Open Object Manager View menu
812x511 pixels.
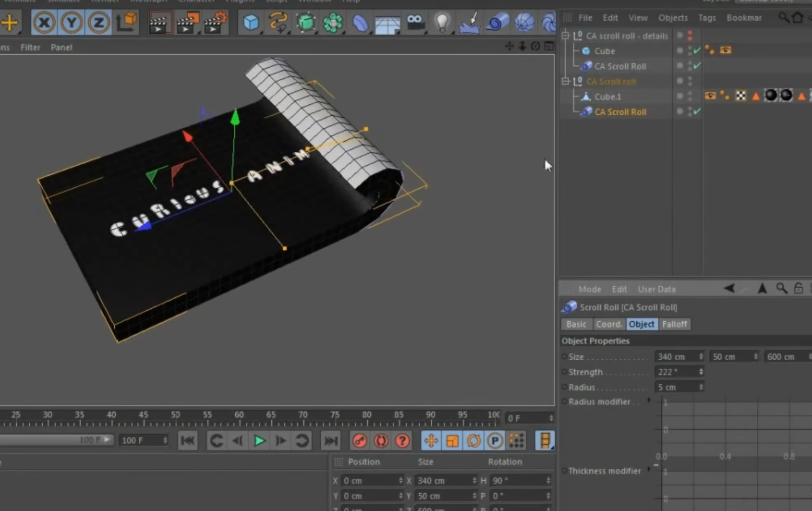[638, 18]
